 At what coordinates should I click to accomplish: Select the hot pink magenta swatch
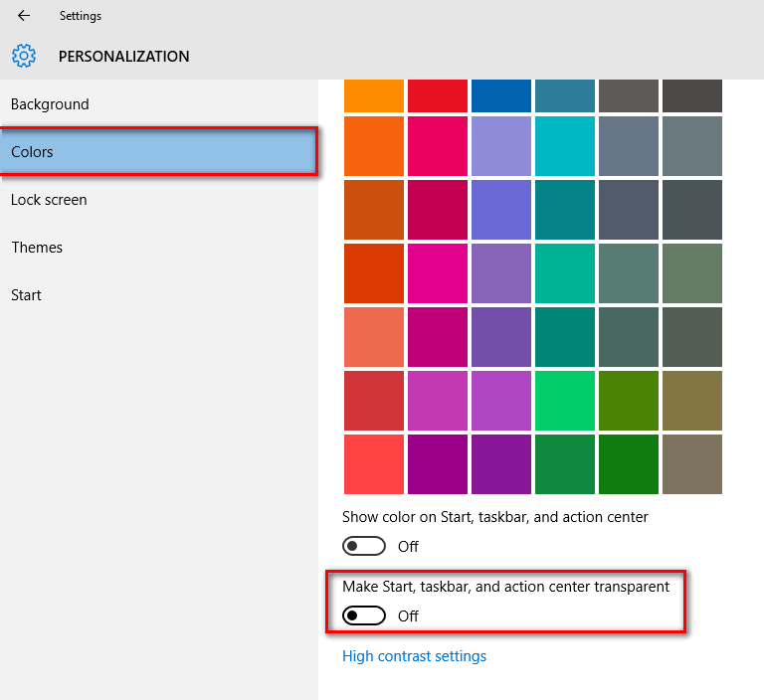438,273
